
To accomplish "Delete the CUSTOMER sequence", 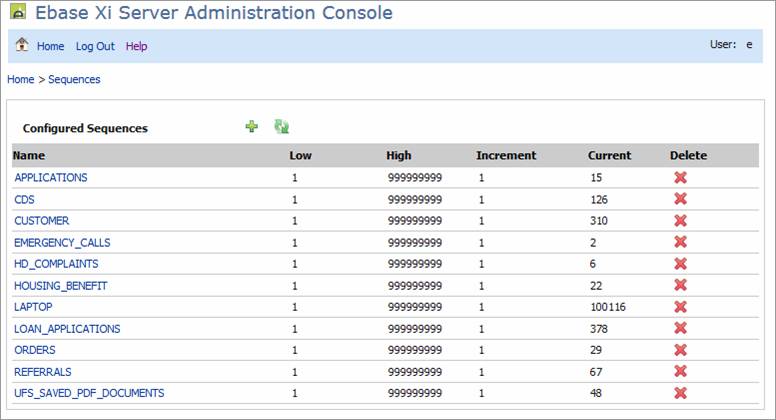I will pyautogui.click(x=681, y=220).
